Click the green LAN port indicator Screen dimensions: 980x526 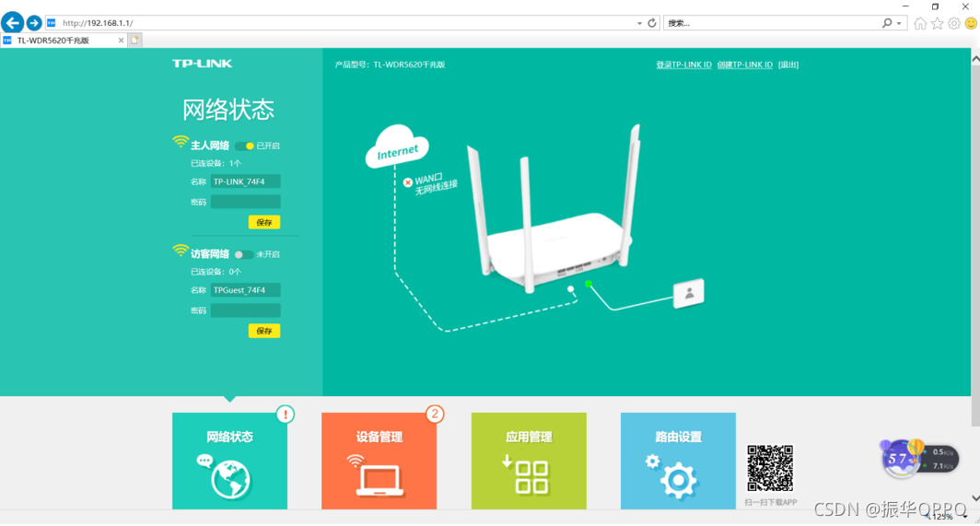(x=589, y=284)
